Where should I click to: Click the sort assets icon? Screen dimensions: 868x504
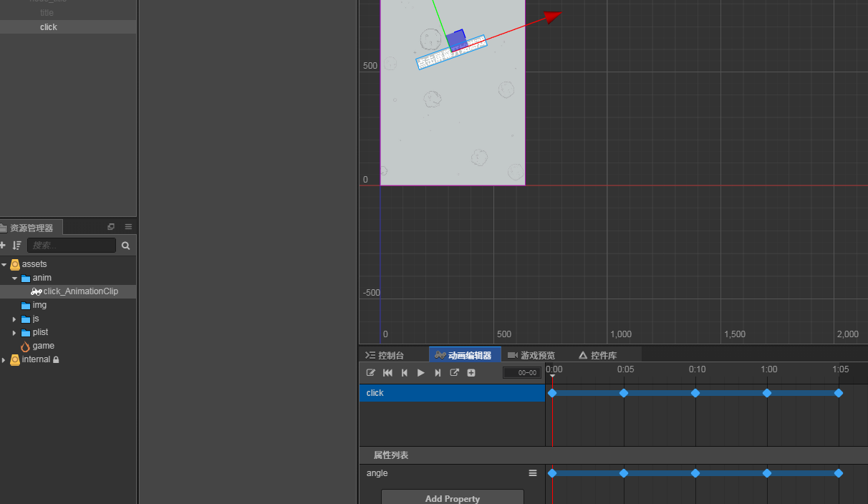pyautogui.click(x=16, y=246)
